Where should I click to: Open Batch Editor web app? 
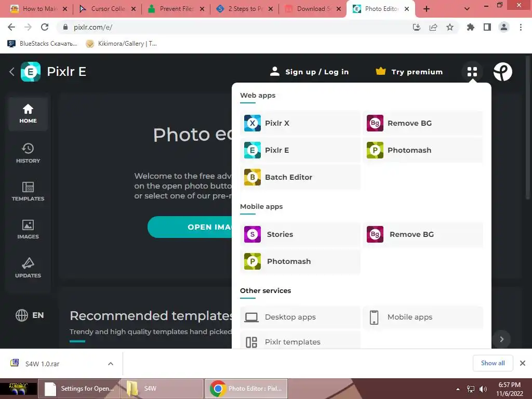coord(300,177)
